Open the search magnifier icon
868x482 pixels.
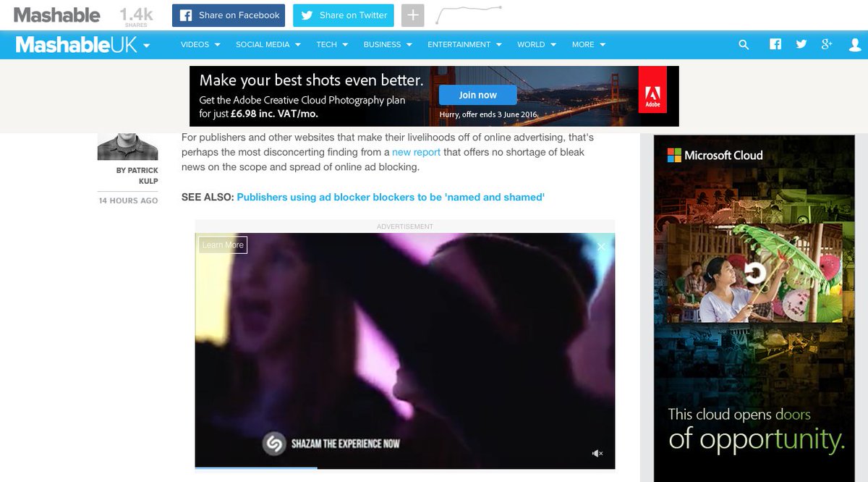click(744, 45)
